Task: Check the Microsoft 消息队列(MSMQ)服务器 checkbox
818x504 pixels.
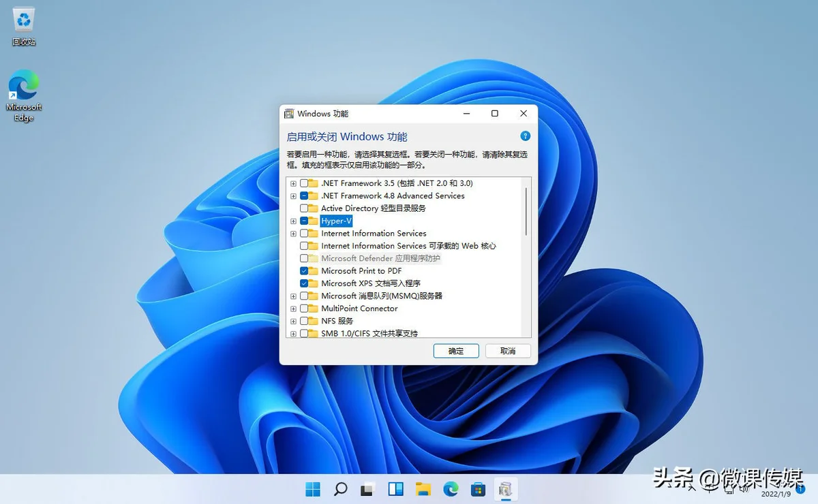Action: (304, 296)
